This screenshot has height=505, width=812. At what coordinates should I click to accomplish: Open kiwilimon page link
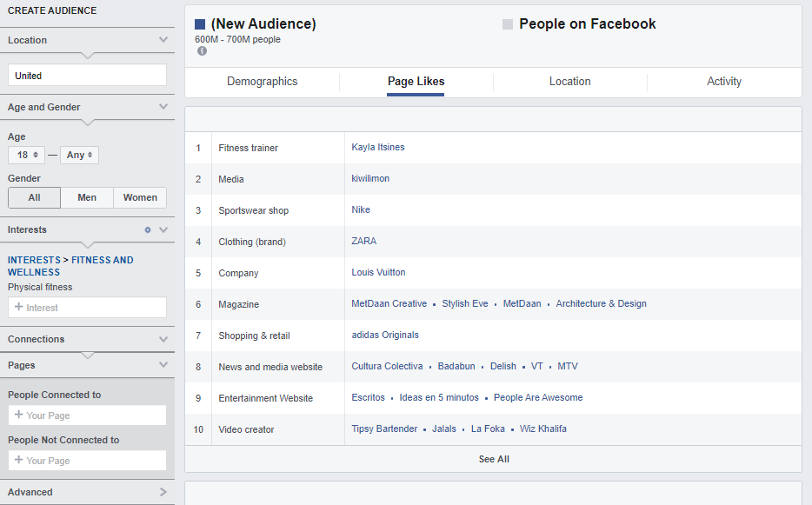click(370, 178)
